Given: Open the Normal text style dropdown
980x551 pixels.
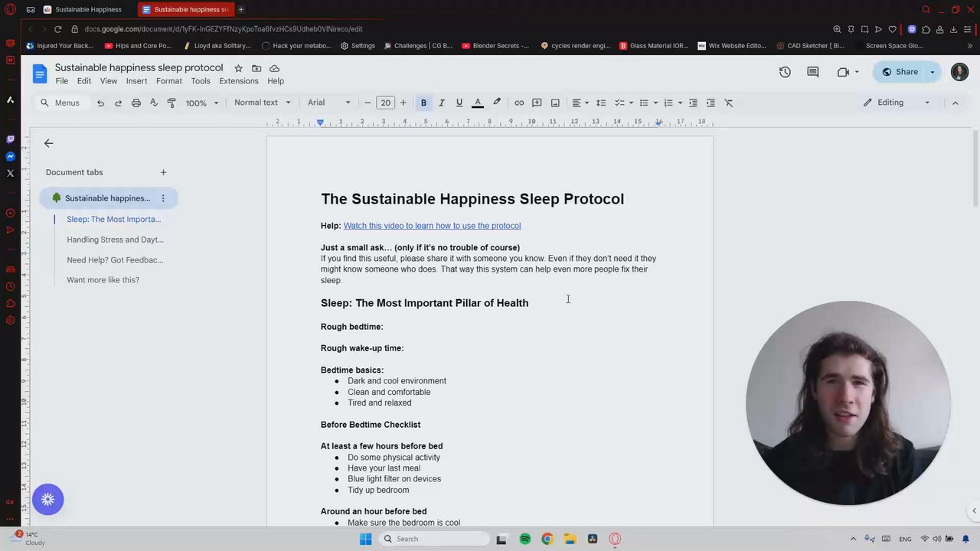Looking at the screenshot, I should (x=263, y=103).
